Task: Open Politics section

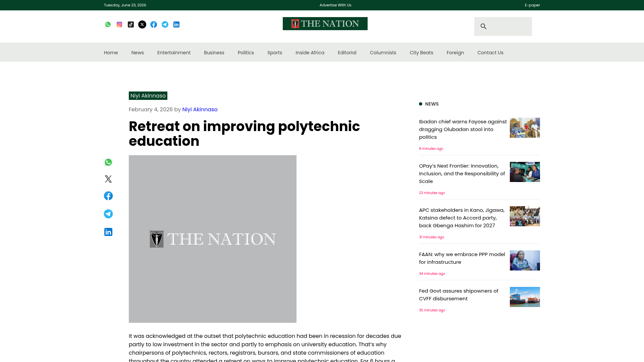Action: (x=246, y=53)
